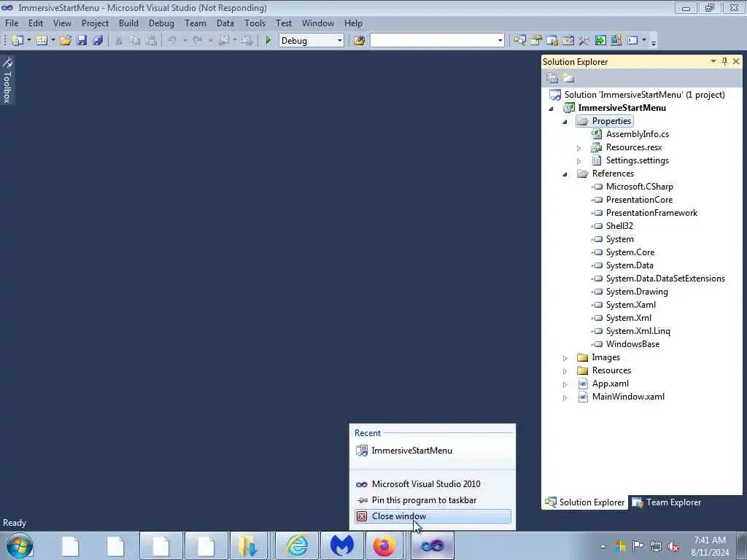This screenshot has height=560, width=747.
Task: Open recent ImmersiveStartMenu from jump list
Action: tap(433, 451)
